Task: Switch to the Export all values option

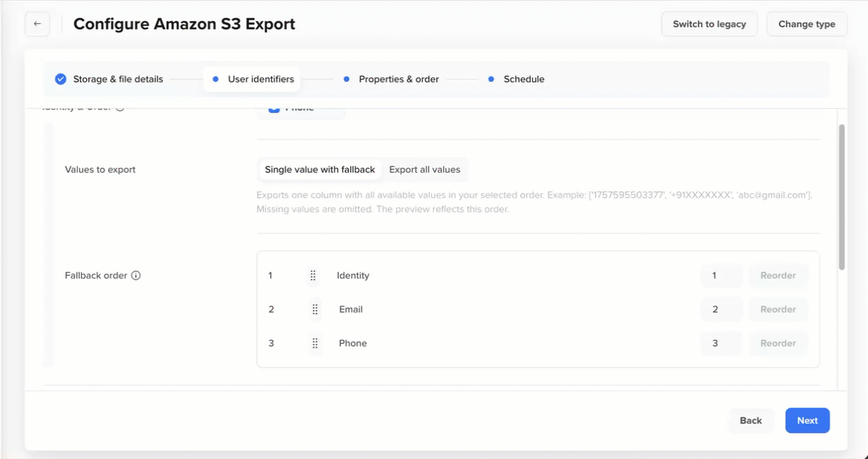Action: (x=425, y=169)
